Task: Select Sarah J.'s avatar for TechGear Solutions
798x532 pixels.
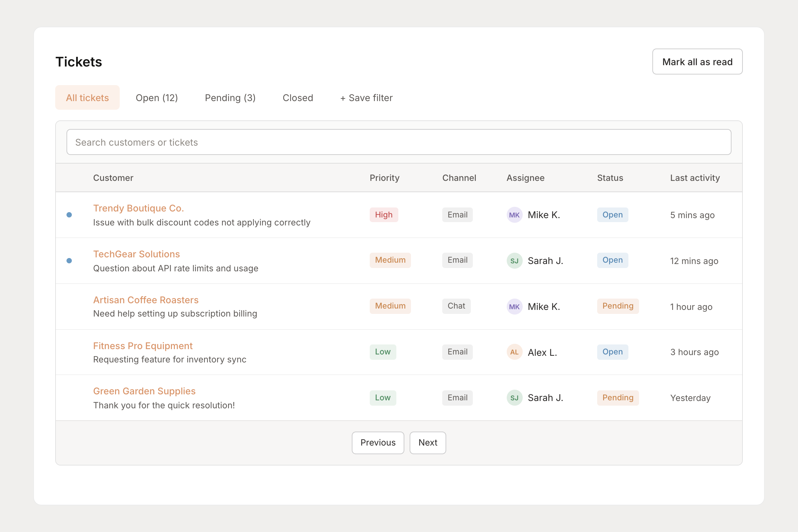Action: tap(514, 261)
